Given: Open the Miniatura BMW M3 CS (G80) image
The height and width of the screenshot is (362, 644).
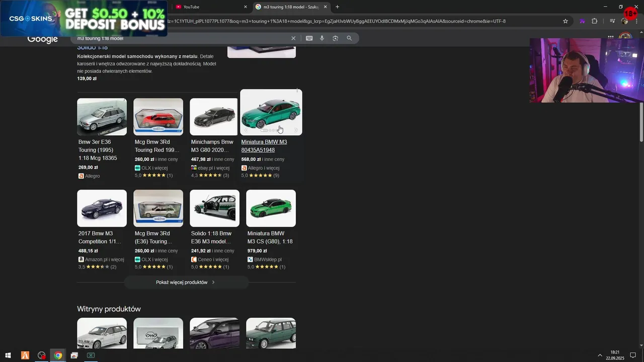Looking at the screenshot, I should 271,208.
